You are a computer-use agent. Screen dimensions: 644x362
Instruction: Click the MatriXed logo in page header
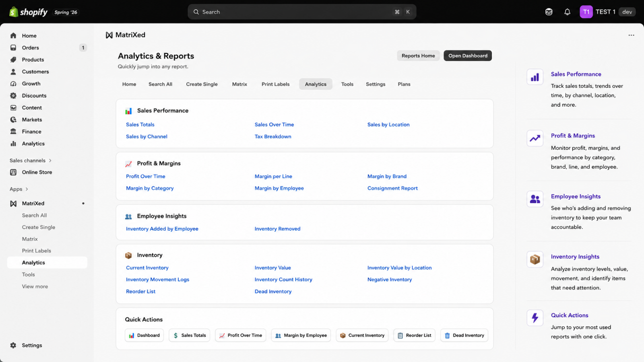point(109,35)
